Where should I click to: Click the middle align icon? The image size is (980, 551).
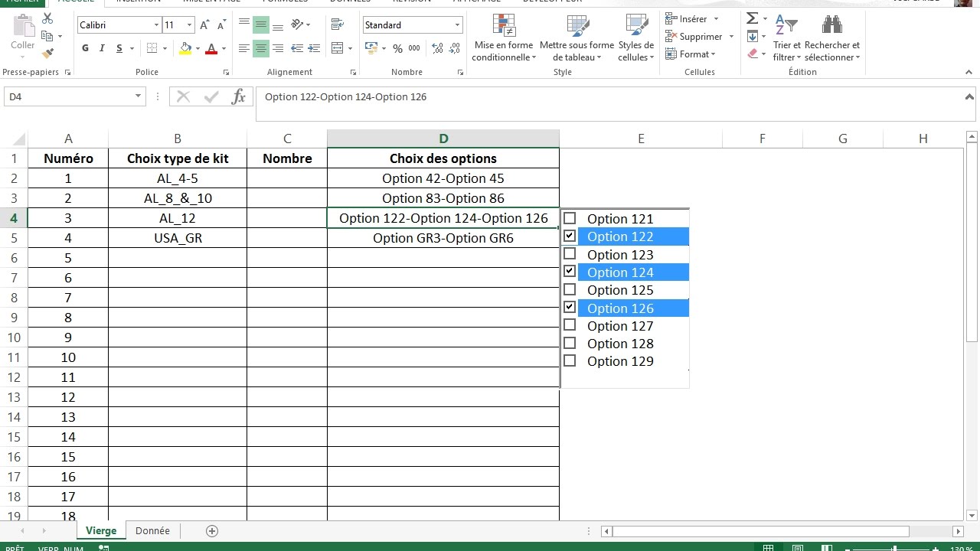tap(261, 25)
